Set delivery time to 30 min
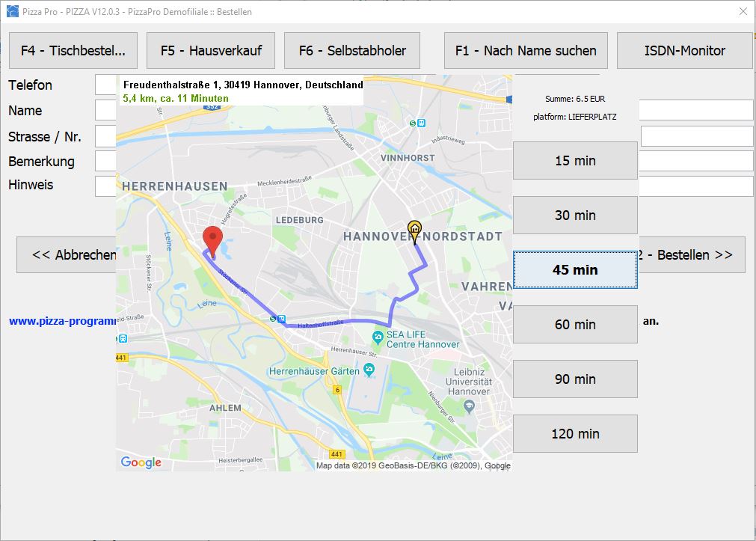756x541 pixels. (575, 216)
